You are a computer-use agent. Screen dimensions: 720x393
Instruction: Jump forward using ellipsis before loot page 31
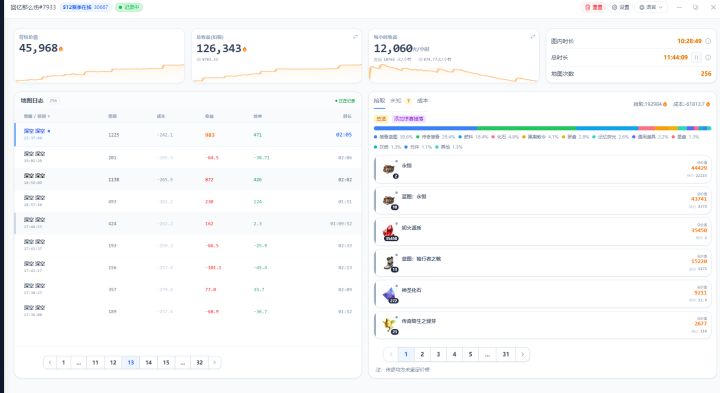(487, 354)
